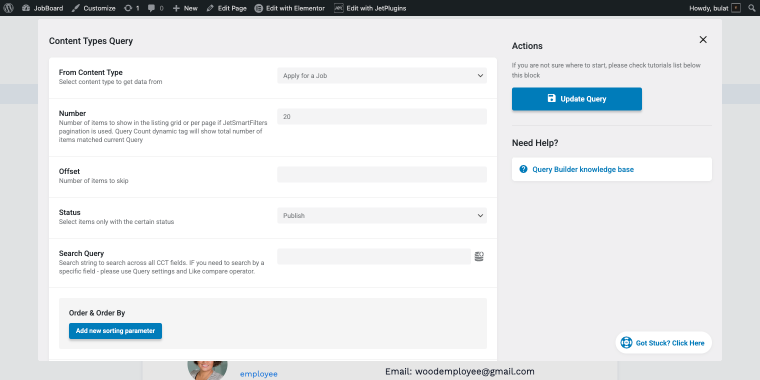The height and width of the screenshot is (380, 760).
Task: Click Add new sorting parameter button
Action: [115, 331]
